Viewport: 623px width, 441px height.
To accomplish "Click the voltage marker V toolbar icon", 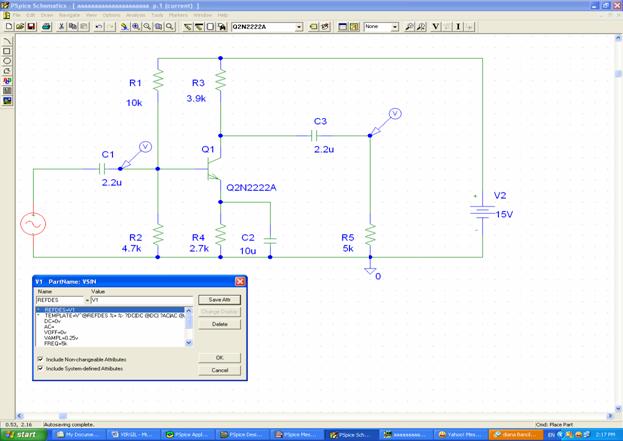I will pos(436,27).
